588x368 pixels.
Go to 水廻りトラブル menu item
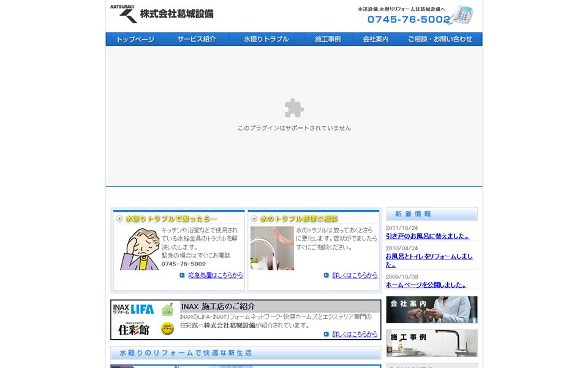pyautogui.click(x=266, y=39)
